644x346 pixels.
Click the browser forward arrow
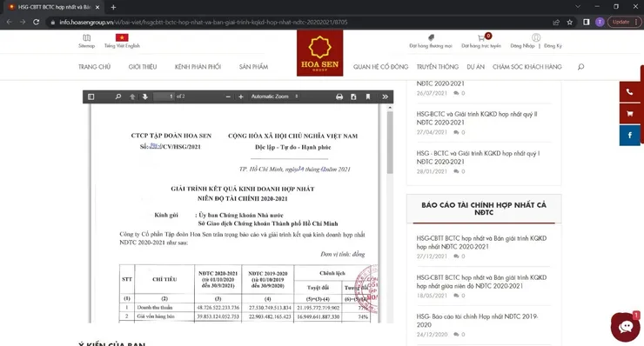(23, 22)
